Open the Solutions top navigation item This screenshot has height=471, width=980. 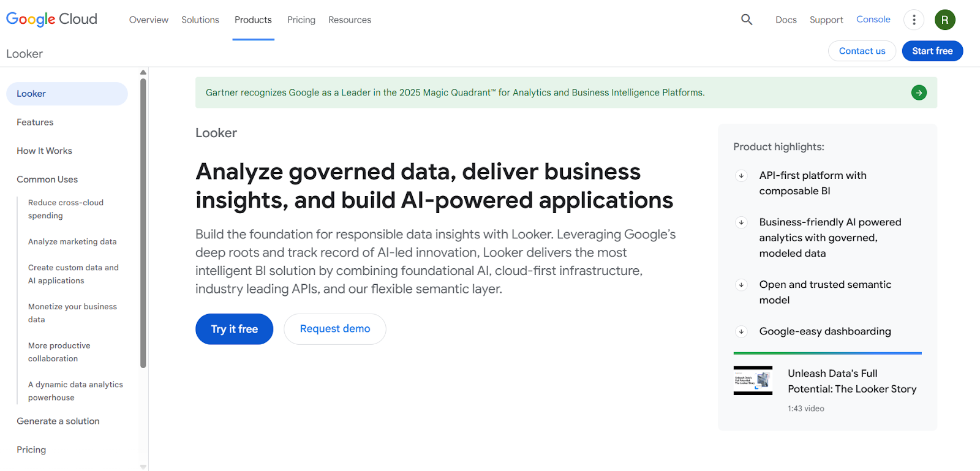pos(200,20)
